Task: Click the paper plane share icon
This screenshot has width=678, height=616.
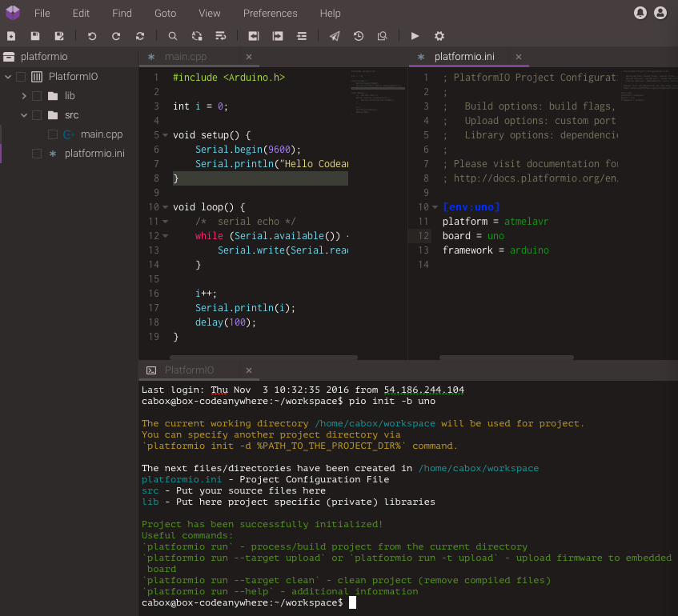Action: [335, 36]
